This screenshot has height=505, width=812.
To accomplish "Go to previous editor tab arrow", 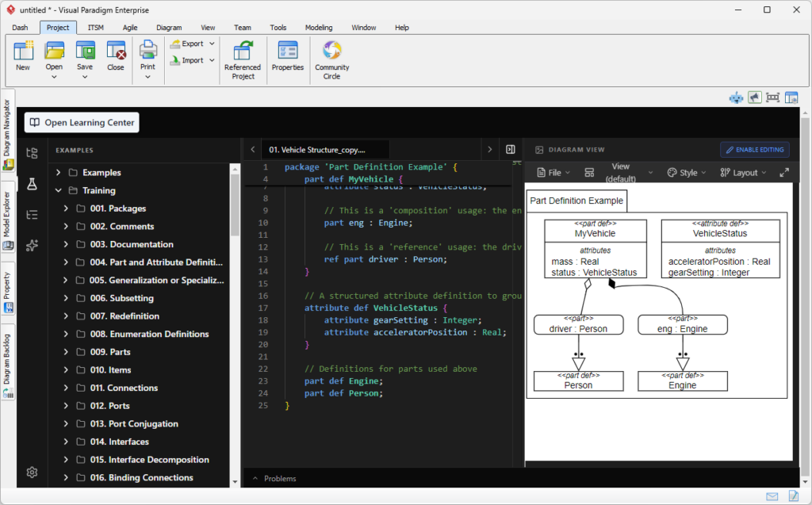I will (253, 150).
